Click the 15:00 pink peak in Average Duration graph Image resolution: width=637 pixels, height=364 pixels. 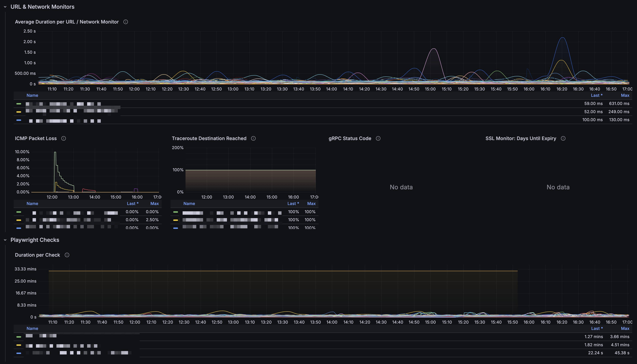[x=433, y=49]
